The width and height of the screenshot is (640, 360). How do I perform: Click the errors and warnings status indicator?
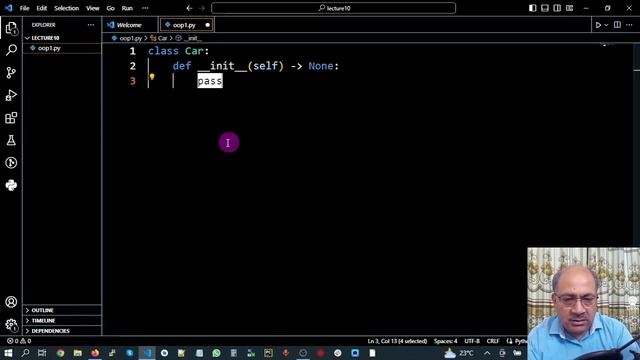tap(19, 341)
